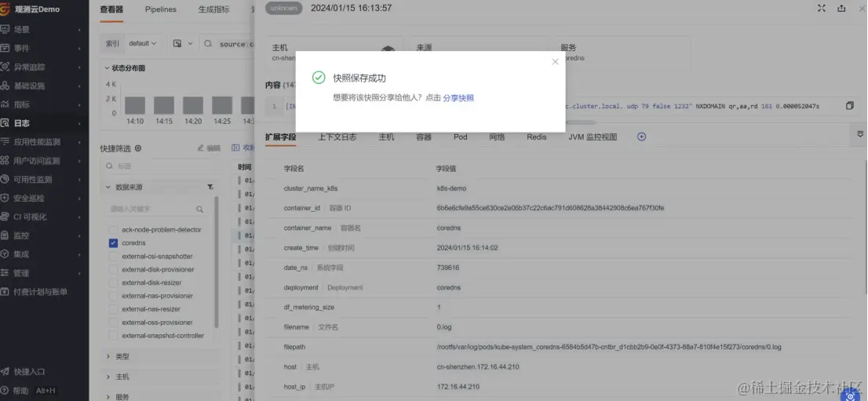Click the 日志 sidebar icon
Screen dimensions: 868x401
pos(5,123)
